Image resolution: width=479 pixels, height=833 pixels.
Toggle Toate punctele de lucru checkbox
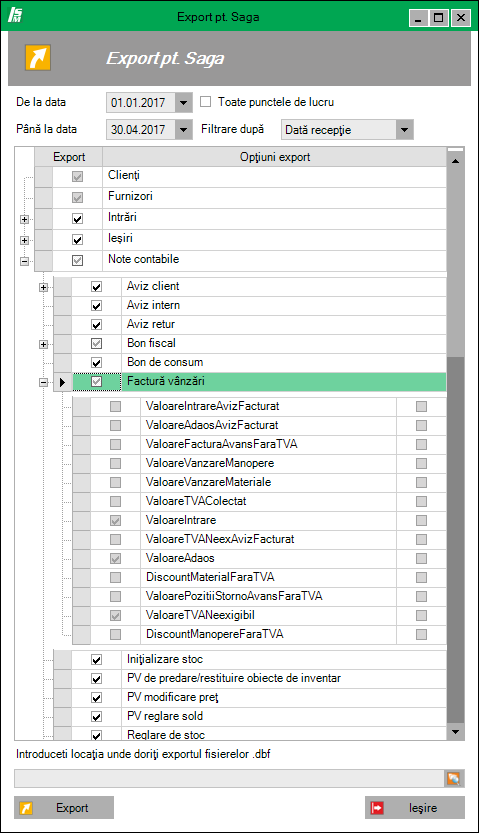[206, 101]
